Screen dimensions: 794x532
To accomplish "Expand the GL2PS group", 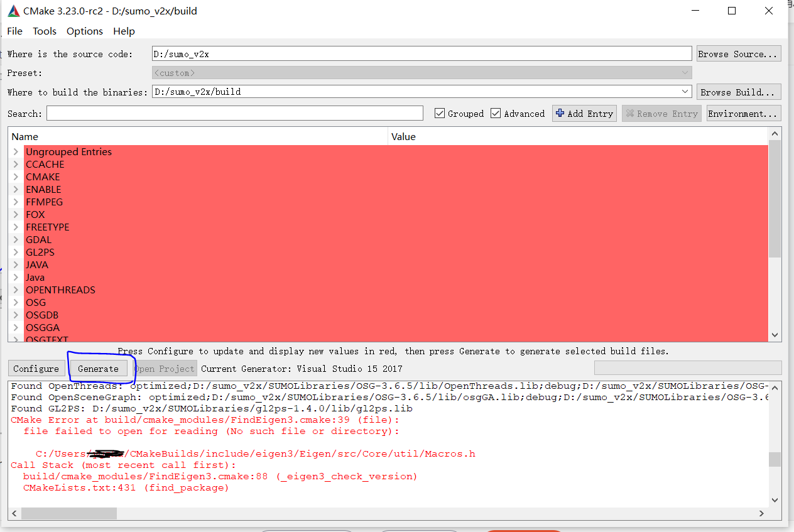I will [x=16, y=252].
